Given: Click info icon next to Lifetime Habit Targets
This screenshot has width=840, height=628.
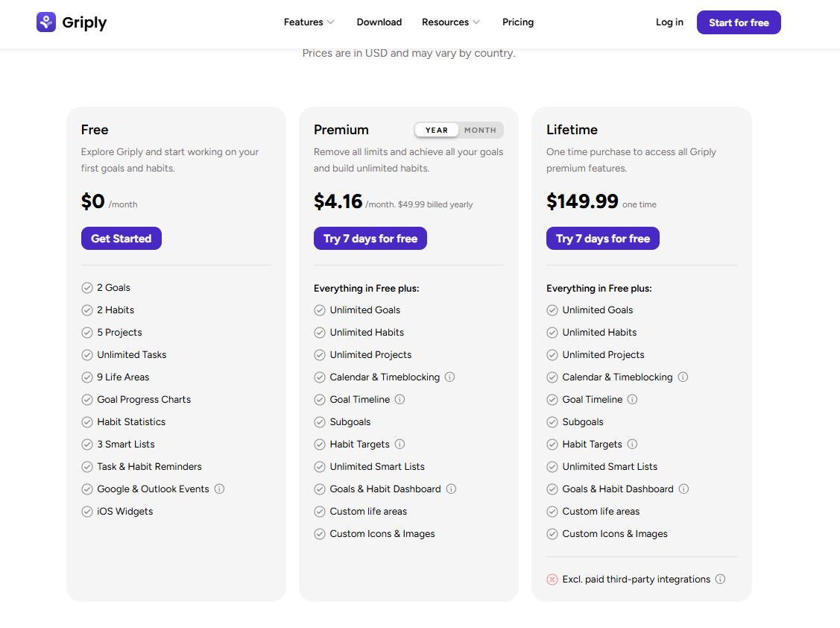Looking at the screenshot, I should (633, 444).
